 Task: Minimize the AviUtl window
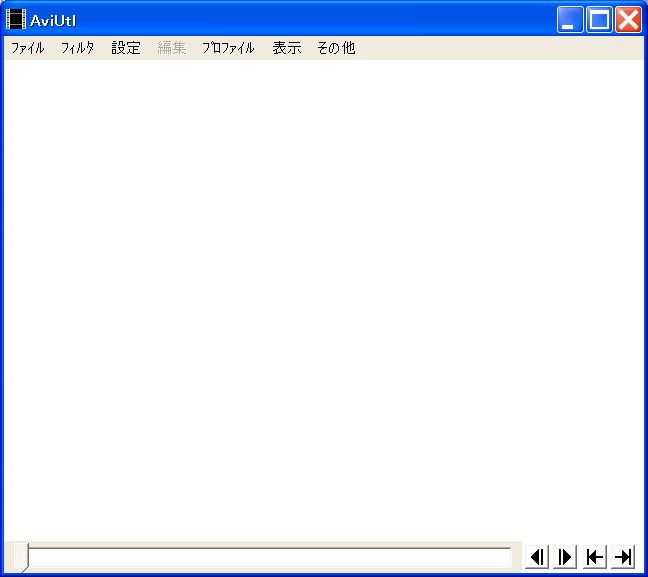[570, 19]
